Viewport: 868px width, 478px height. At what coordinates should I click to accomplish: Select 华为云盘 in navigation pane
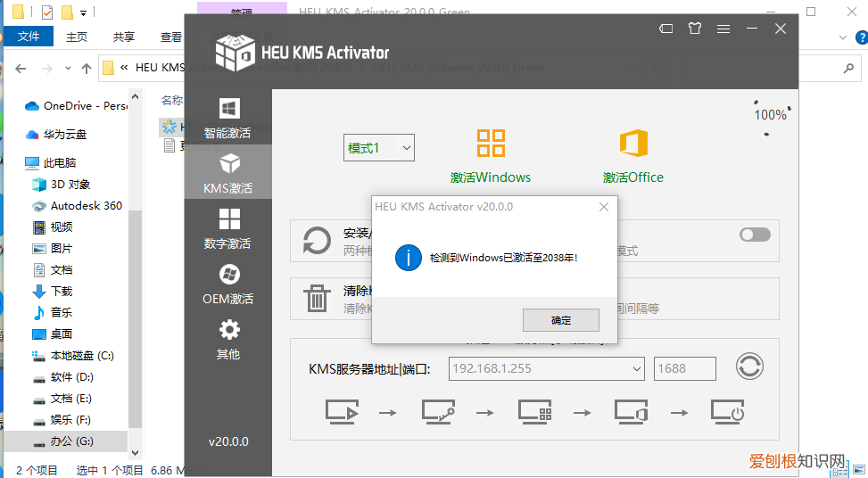tap(56, 135)
